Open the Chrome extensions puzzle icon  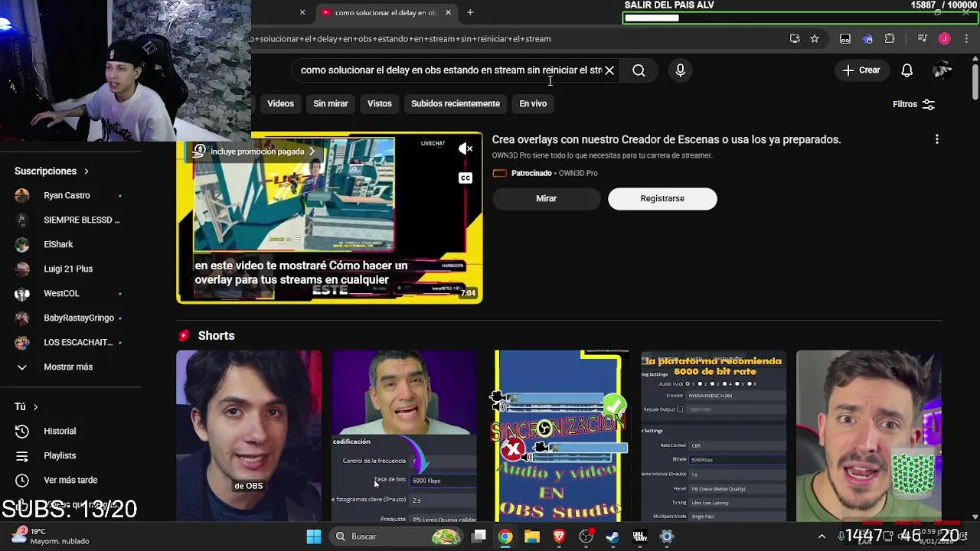[x=890, y=39]
